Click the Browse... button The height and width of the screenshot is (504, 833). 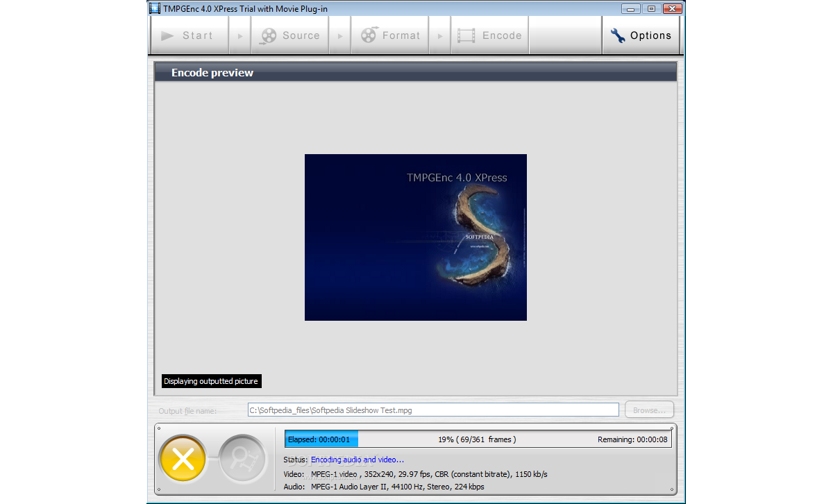point(649,410)
